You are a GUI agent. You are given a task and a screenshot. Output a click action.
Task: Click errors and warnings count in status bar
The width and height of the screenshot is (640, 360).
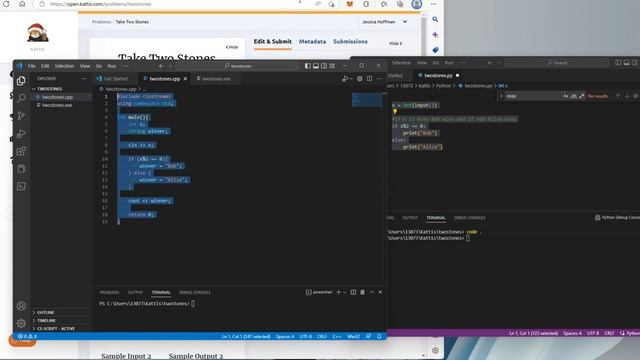point(27,336)
